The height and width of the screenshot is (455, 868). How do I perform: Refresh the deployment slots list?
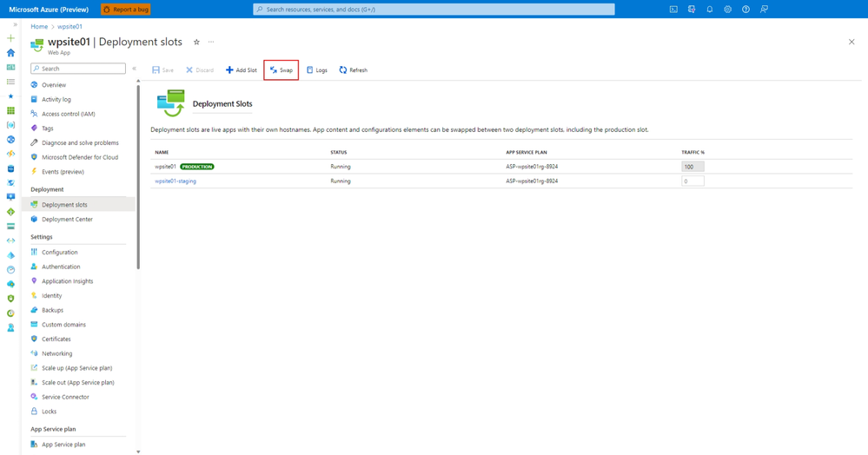[x=353, y=70]
